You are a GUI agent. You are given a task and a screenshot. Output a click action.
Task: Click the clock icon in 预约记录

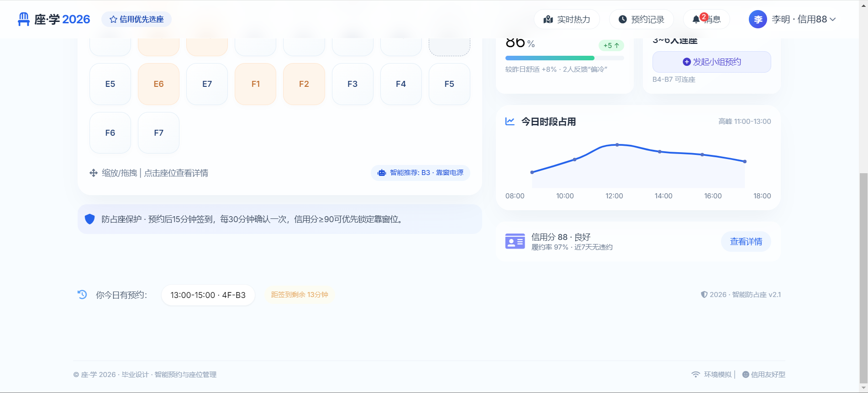[622, 19]
